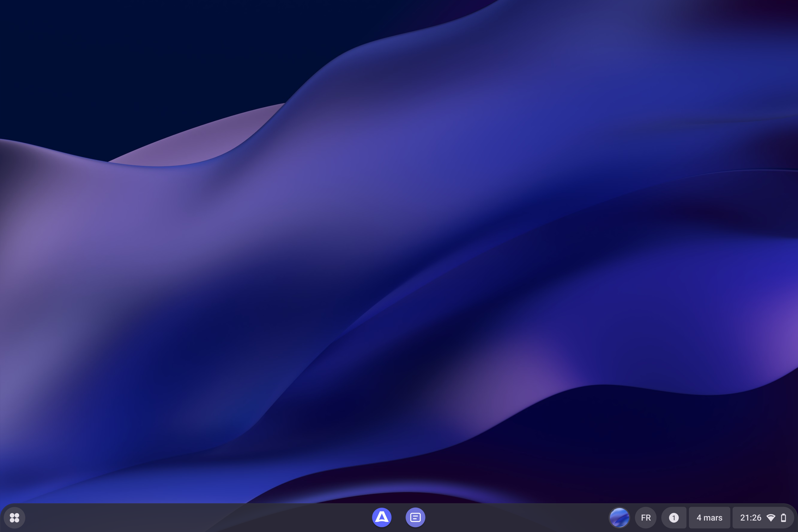Image resolution: width=798 pixels, height=532 pixels.
Task: Launch the blue A-logo app
Action: 382,517
